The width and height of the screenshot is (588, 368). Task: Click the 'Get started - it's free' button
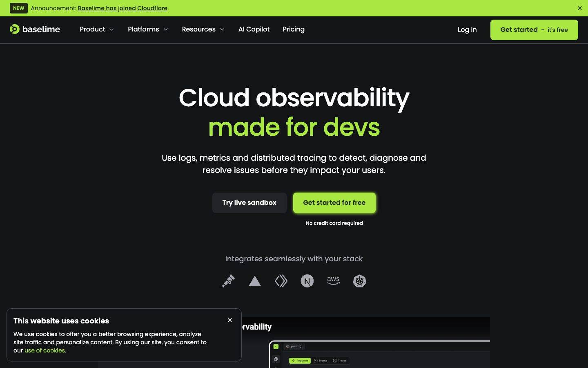(534, 30)
